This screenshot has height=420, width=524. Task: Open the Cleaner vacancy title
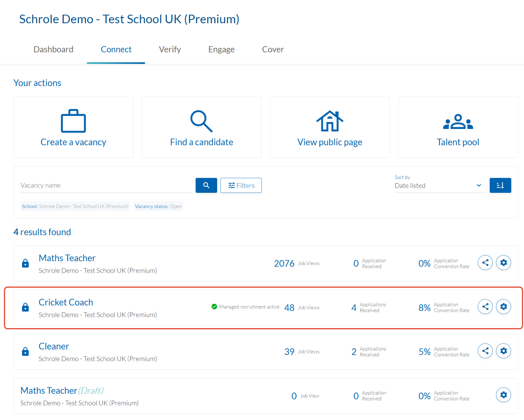tap(54, 346)
